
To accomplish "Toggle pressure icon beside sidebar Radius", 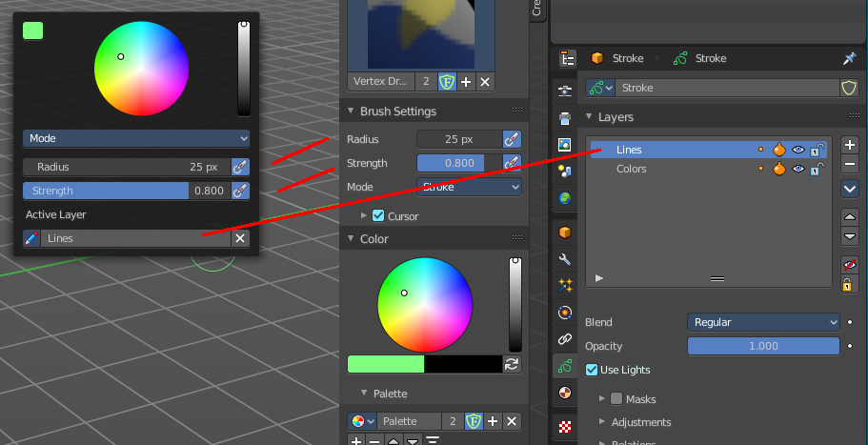I will pyautogui.click(x=512, y=139).
